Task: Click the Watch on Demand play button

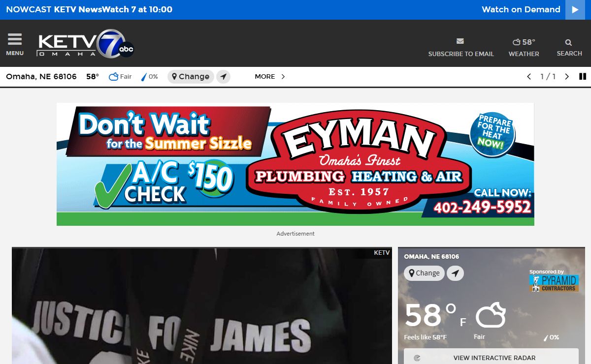Action: click(575, 10)
